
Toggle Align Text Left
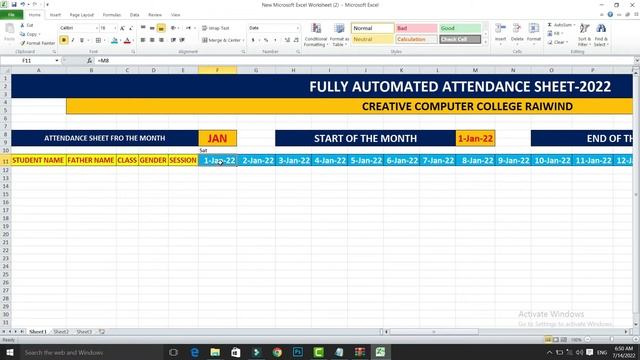coord(143,40)
